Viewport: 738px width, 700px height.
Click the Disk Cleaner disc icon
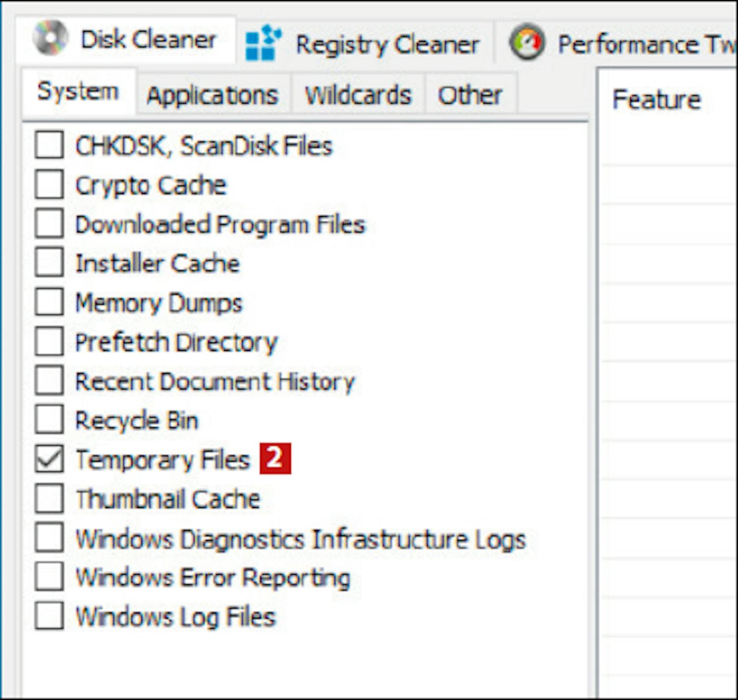(50, 38)
